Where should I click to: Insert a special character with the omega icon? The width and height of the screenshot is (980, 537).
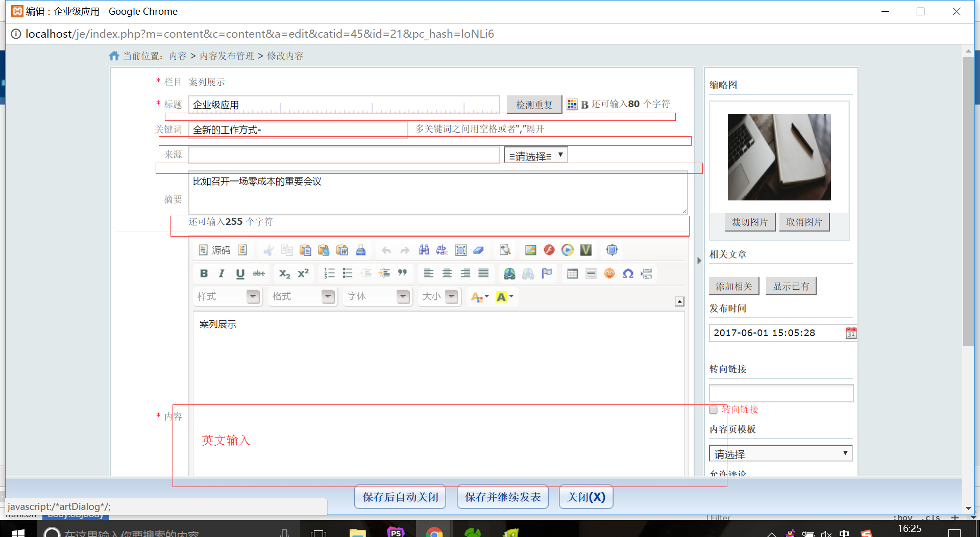[x=628, y=273]
